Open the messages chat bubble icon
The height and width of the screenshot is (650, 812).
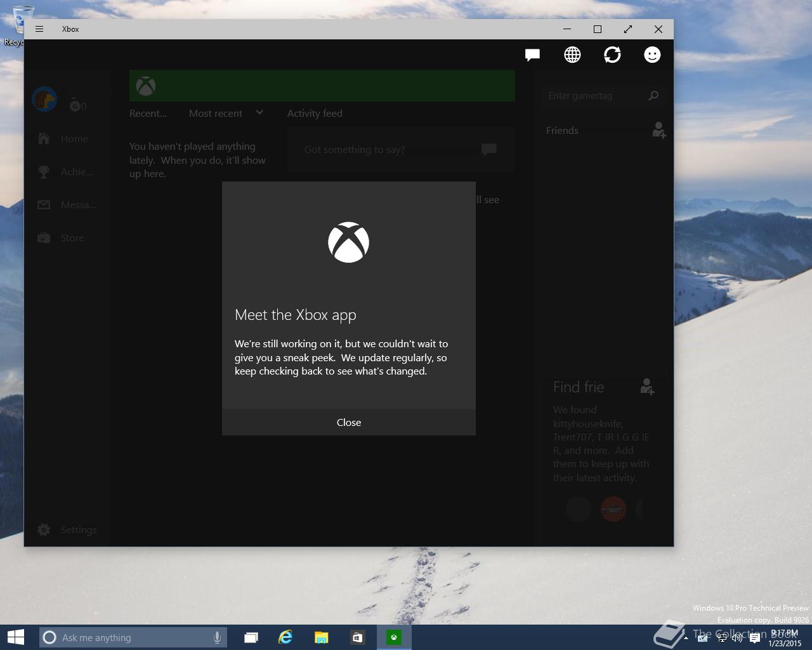[532, 55]
